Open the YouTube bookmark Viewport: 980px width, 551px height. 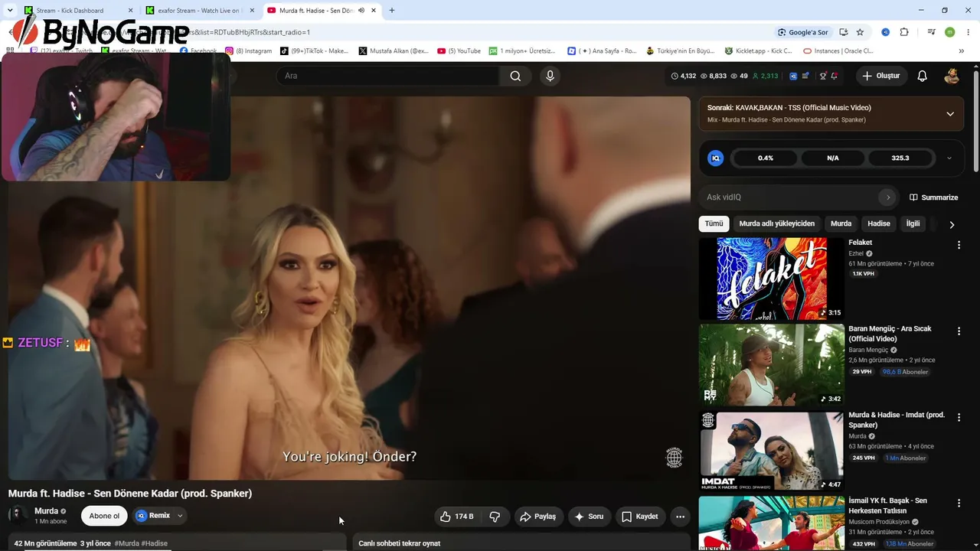459,51
